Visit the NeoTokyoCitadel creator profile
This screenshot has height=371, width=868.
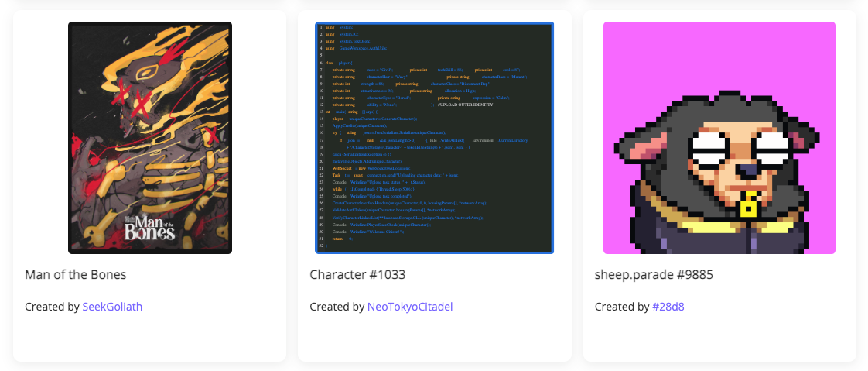pyautogui.click(x=410, y=307)
